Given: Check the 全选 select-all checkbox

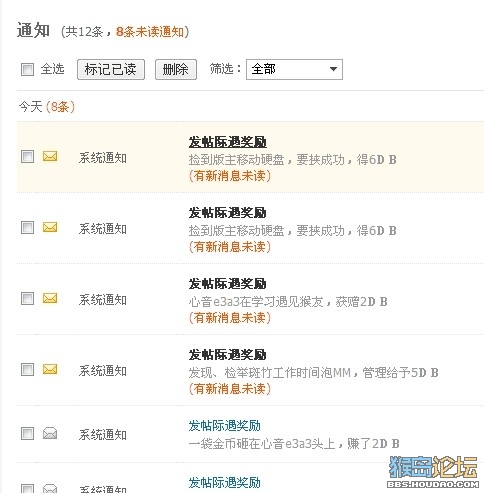Looking at the screenshot, I should pyautogui.click(x=27, y=69).
